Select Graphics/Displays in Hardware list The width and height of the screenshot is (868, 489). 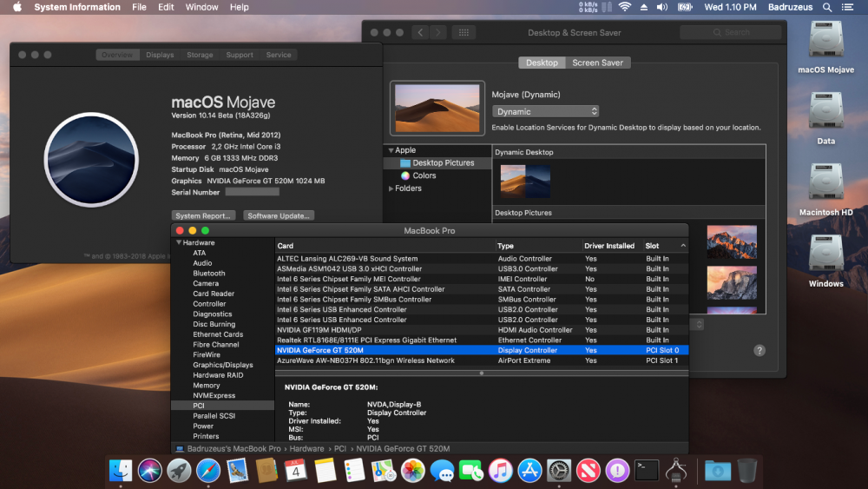[223, 365]
